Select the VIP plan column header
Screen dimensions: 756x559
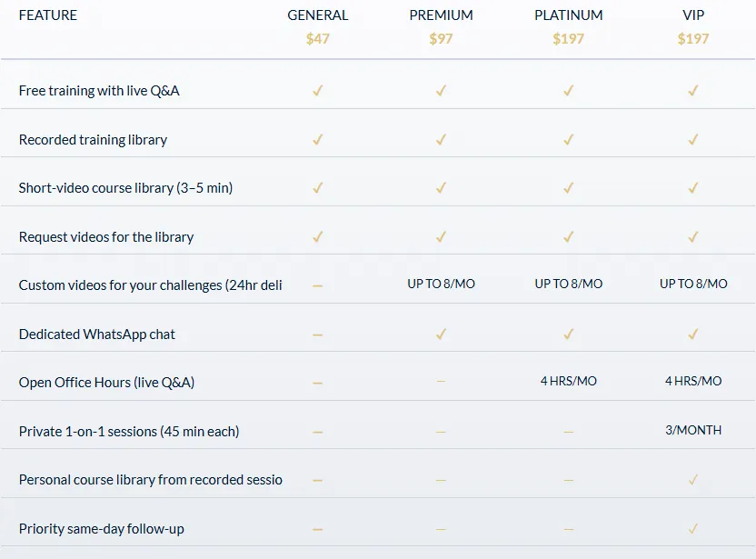tap(693, 15)
